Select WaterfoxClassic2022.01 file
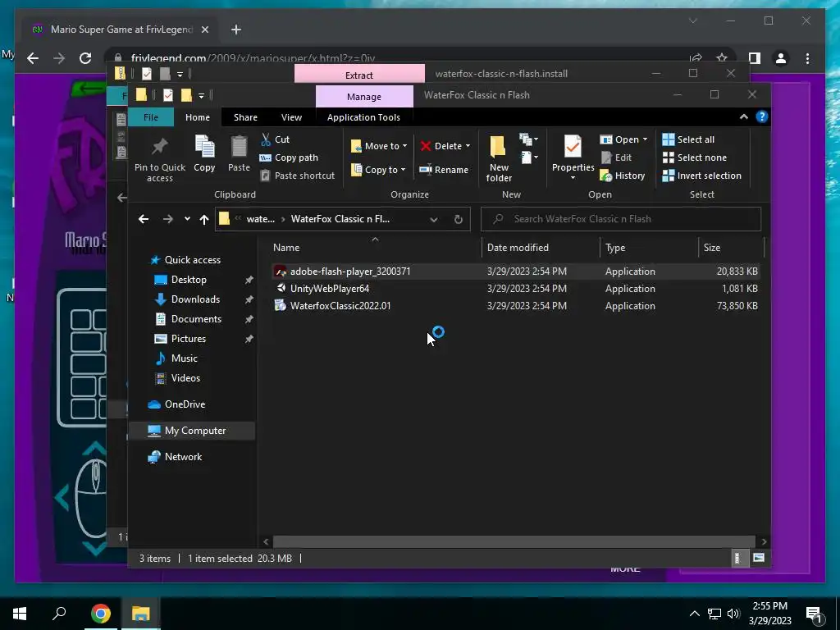This screenshot has width=840, height=630. pos(340,306)
